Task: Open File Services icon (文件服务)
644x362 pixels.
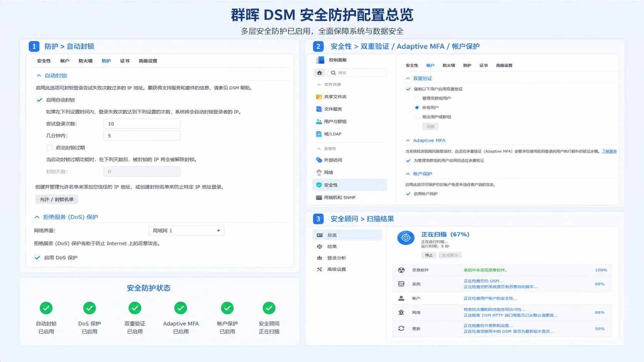Action: point(319,109)
